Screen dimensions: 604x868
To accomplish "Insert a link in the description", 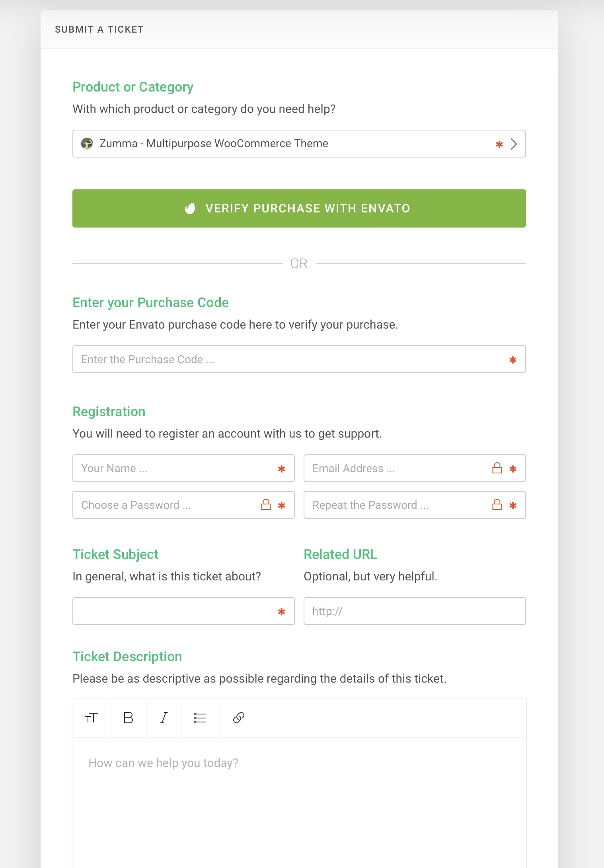I will pos(238,718).
